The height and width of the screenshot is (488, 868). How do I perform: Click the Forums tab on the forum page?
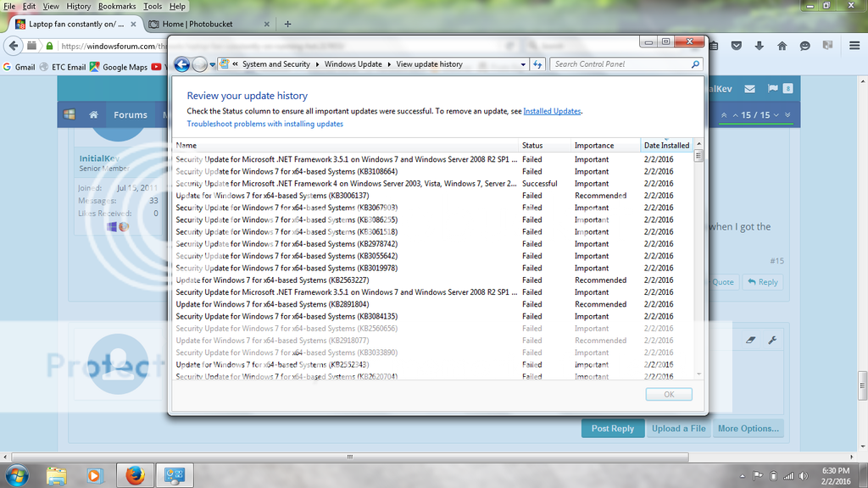(130, 115)
